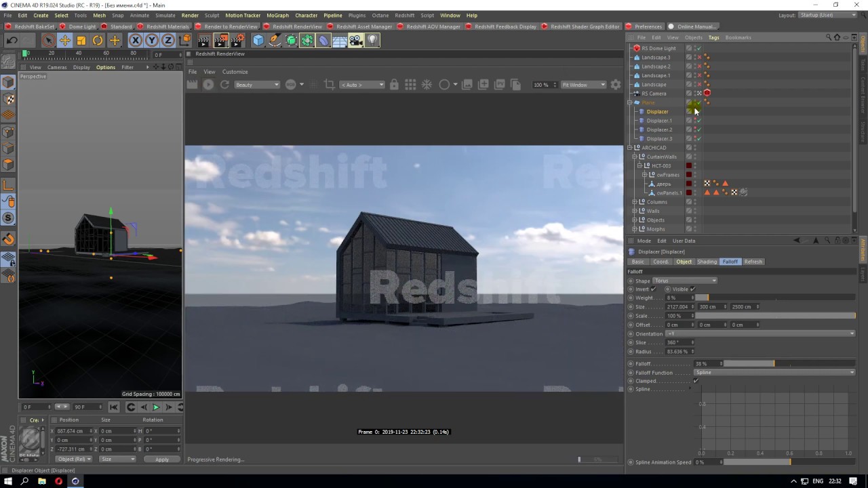Toggle Z axis lock
This screenshot has height=488, width=868.
(168, 41)
